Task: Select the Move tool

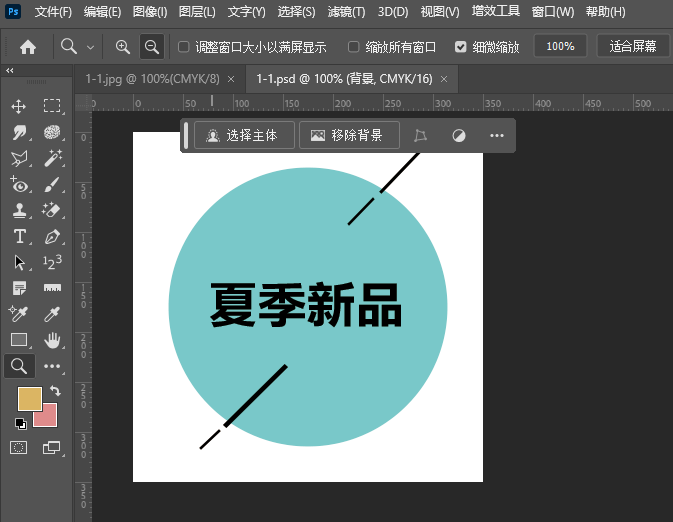Action: click(18, 106)
